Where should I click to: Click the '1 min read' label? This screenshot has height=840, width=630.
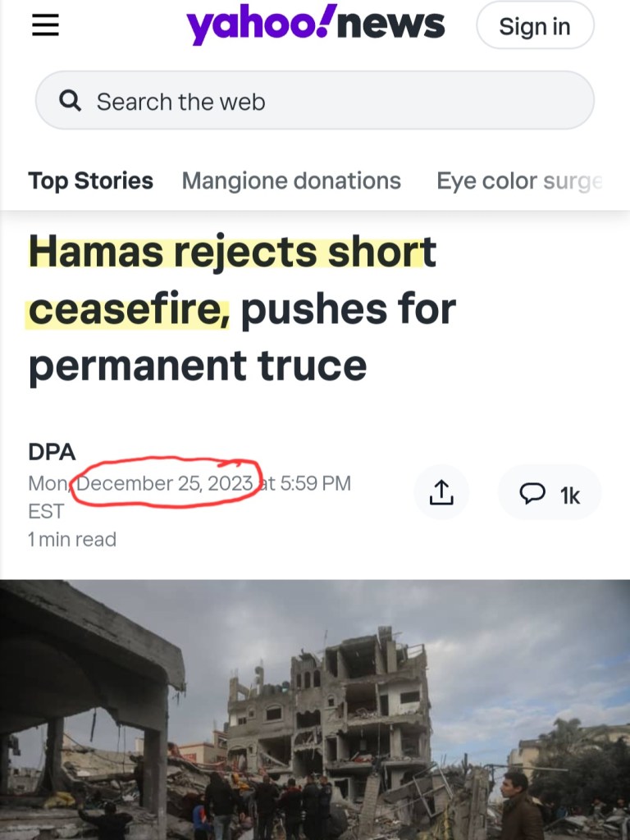[x=72, y=539]
